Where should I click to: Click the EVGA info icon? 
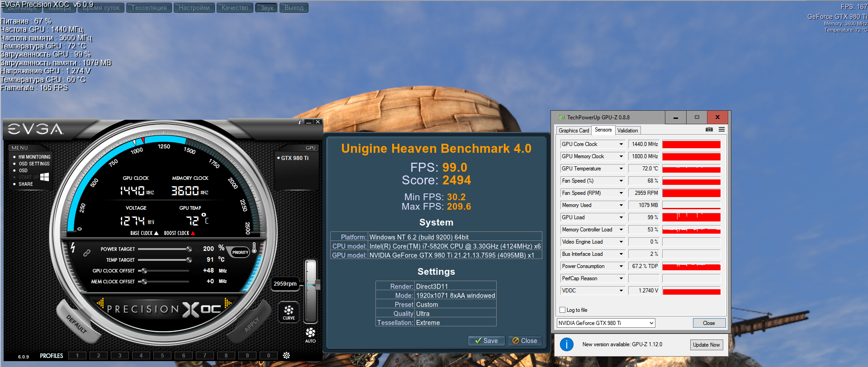point(299,122)
